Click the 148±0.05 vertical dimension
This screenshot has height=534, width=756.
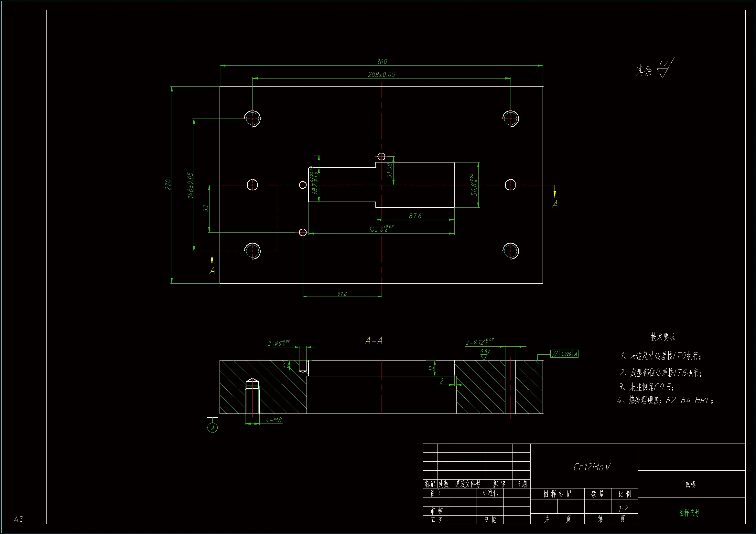pos(190,185)
